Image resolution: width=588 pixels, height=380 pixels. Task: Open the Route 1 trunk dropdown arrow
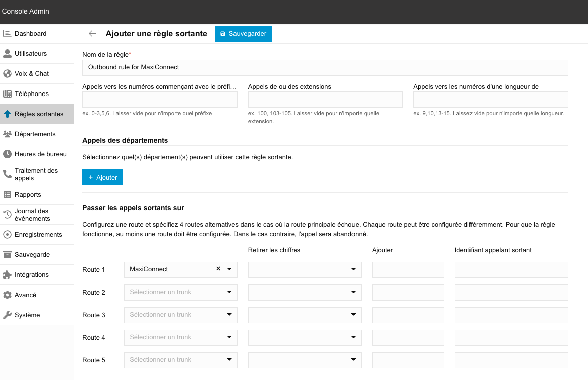229,269
